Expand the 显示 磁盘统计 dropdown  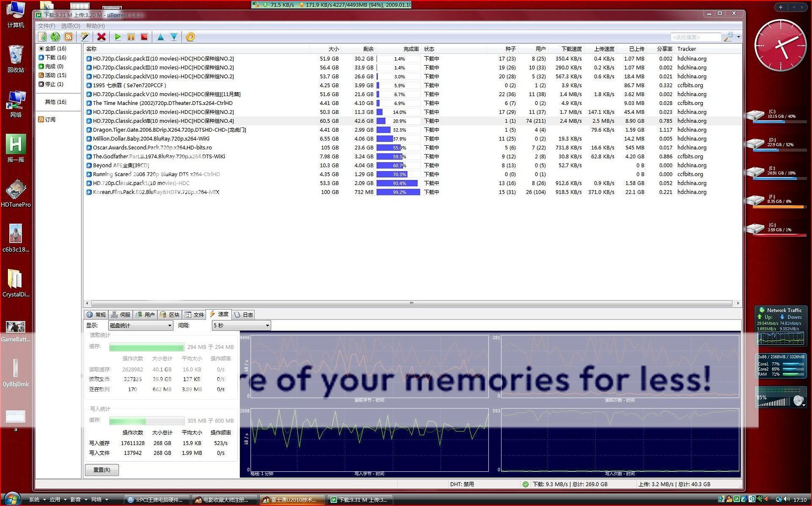pos(140,326)
